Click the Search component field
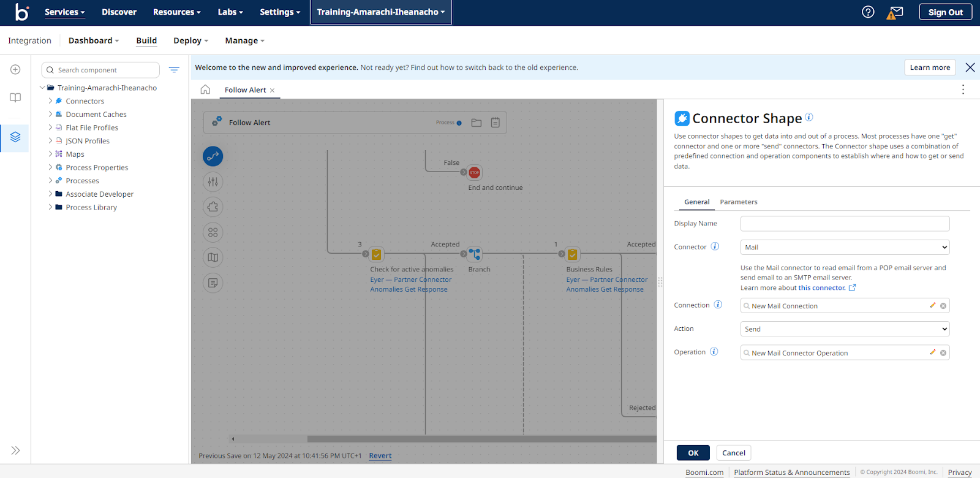Image resolution: width=980 pixels, height=478 pixels. 100,70
